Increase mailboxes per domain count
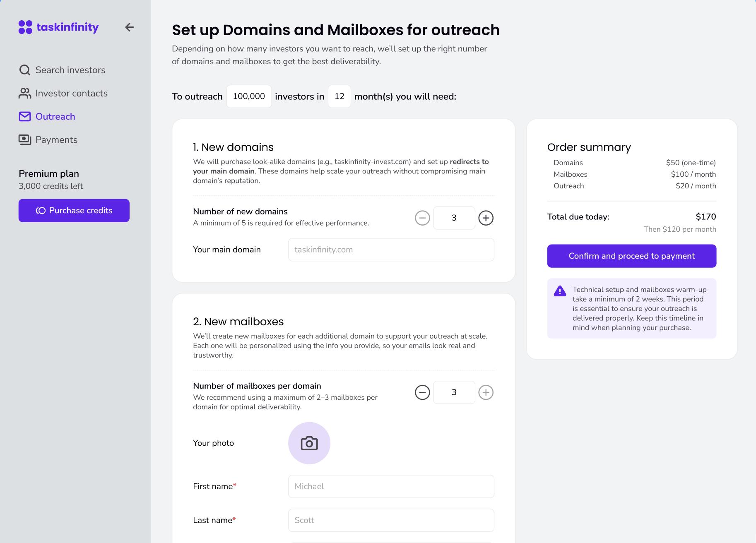The width and height of the screenshot is (756, 543). (486, 392)
